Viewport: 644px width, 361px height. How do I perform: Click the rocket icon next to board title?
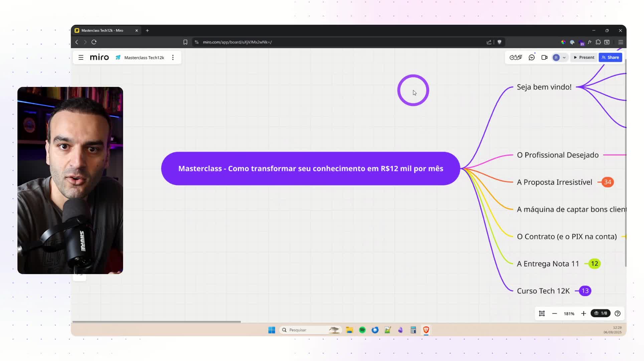pyautogui.click(x=118, y=57)
